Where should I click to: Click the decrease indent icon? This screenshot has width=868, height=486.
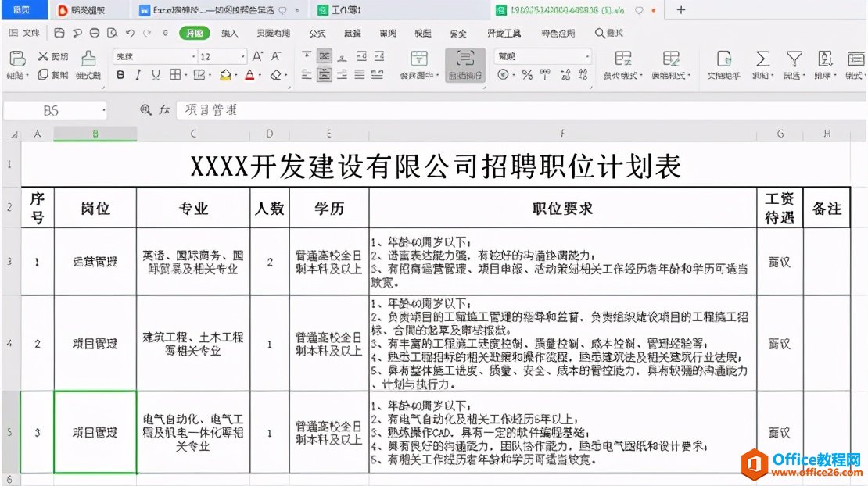pos(361,56)
